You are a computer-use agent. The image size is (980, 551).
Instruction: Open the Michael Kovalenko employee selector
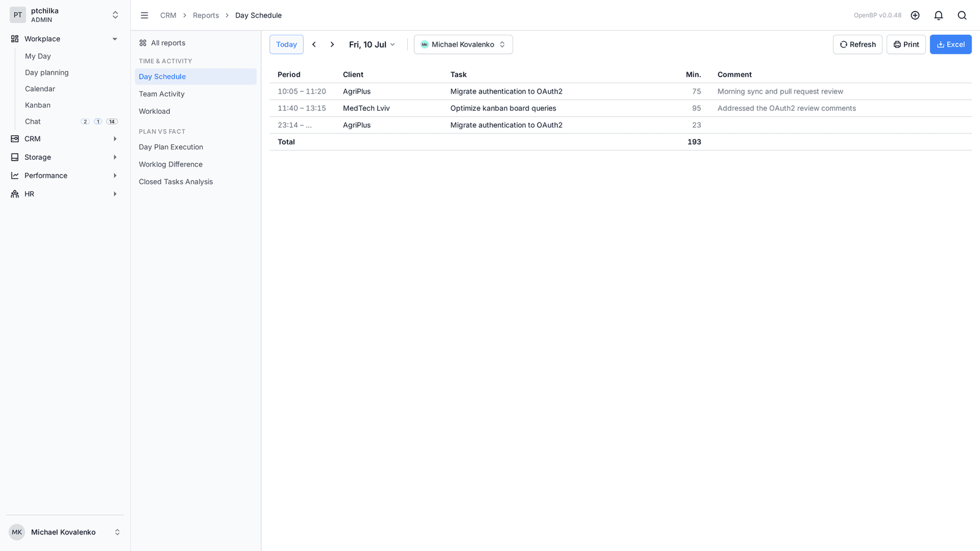(463, 45)
